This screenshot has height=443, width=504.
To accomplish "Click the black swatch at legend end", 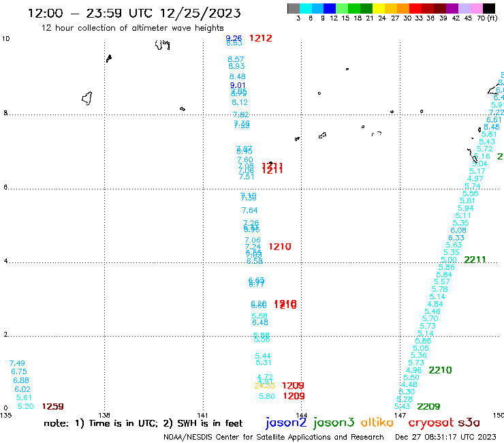I will [488, 8].
